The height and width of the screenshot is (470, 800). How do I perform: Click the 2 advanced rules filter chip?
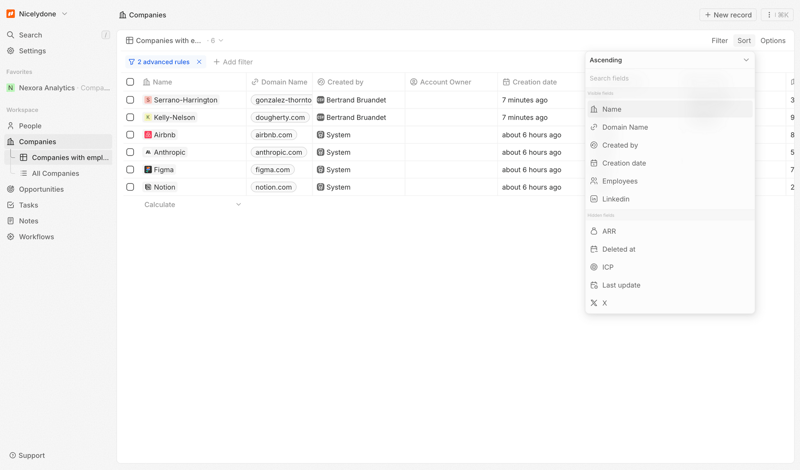click(x=159, y=62)
